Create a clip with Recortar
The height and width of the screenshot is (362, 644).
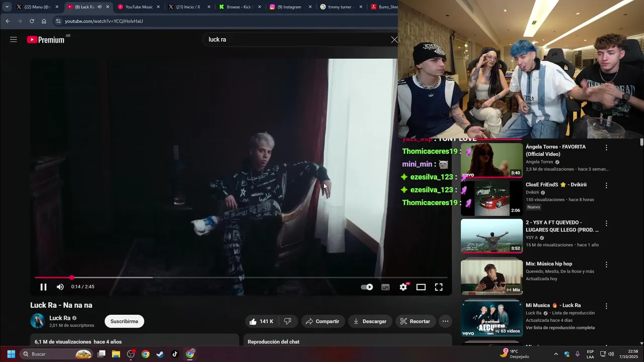click(415, 321)
